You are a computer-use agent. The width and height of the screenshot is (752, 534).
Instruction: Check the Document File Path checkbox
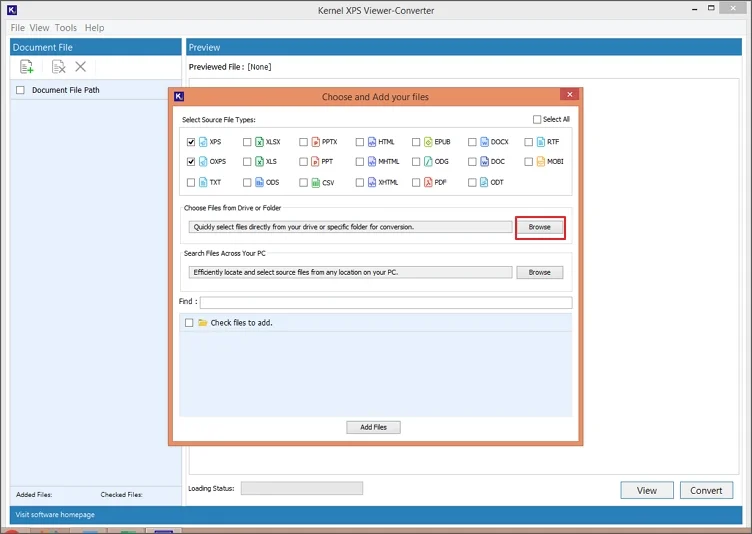pos(20,90)
